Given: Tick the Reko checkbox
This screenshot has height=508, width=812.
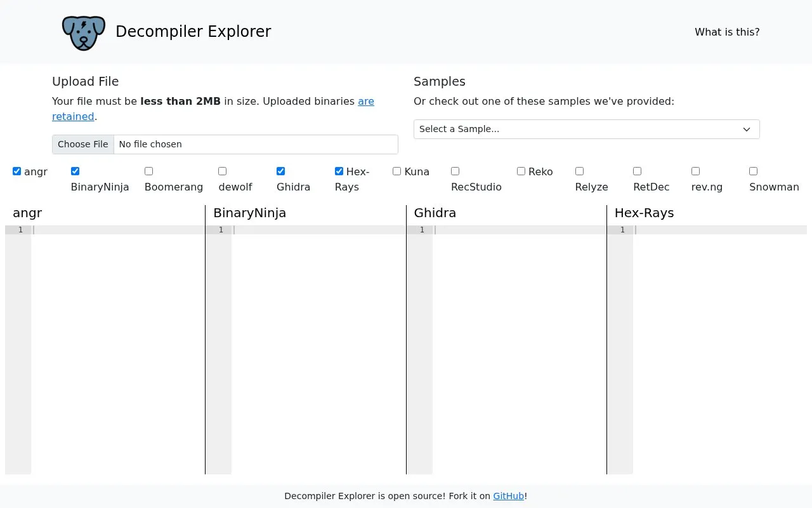Looking at the screenshot, I should coord(521,171).
